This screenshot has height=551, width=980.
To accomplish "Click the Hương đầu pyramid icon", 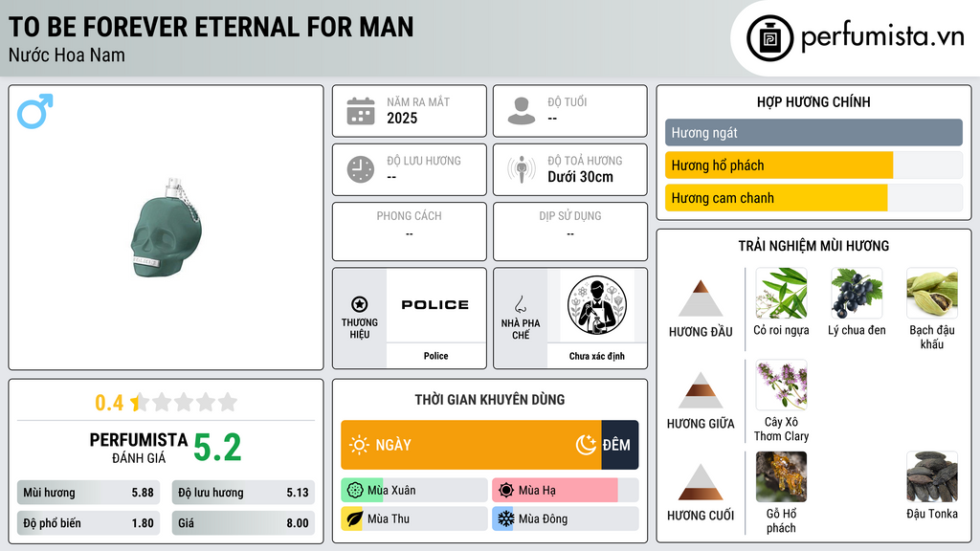I will click(x=701, y=298).
